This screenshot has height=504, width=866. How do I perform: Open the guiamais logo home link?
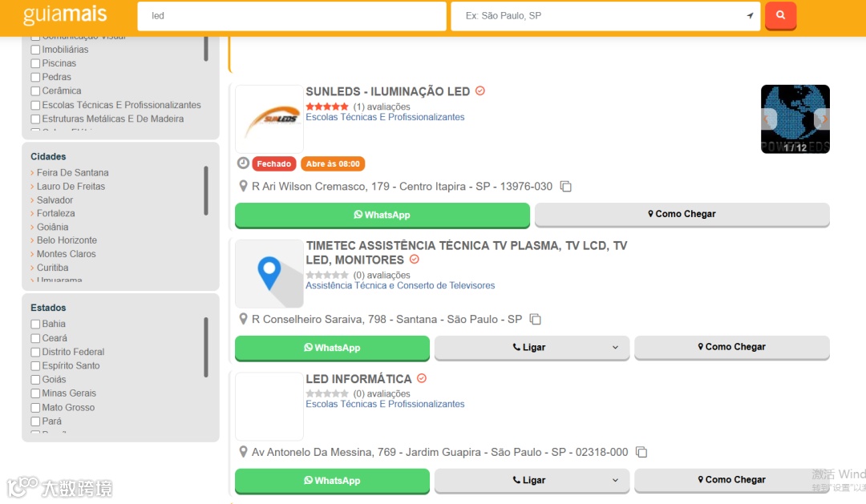[x=65, y=15]
